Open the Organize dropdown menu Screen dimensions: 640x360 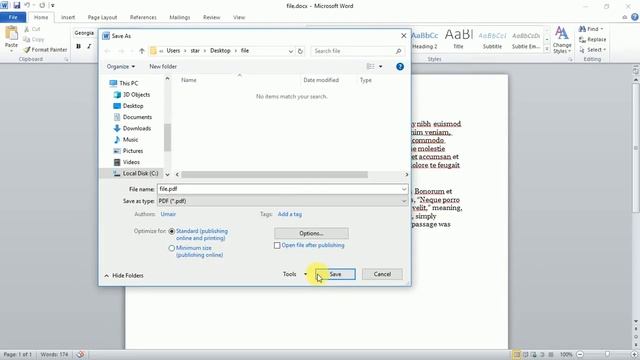(x=121, y=66)
